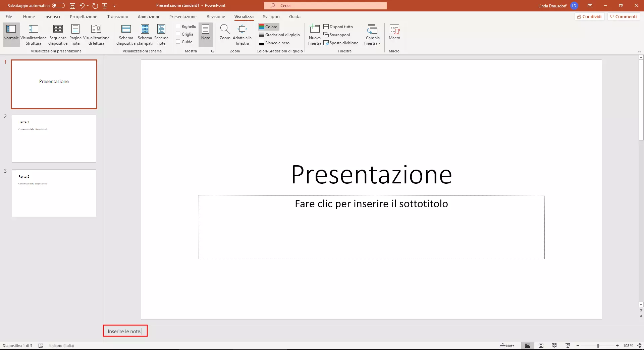
Task: Open Visualizzazione Struttura view
Action: (34, 34)
